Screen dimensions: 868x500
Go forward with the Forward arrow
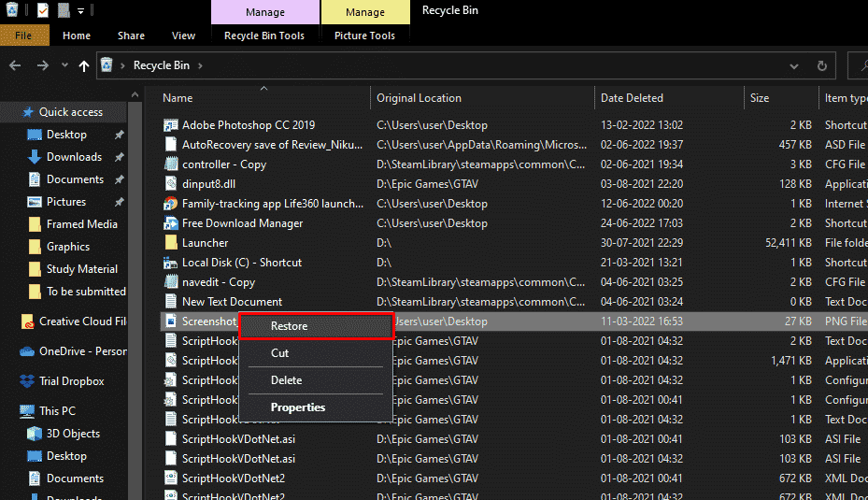point(43,66)
